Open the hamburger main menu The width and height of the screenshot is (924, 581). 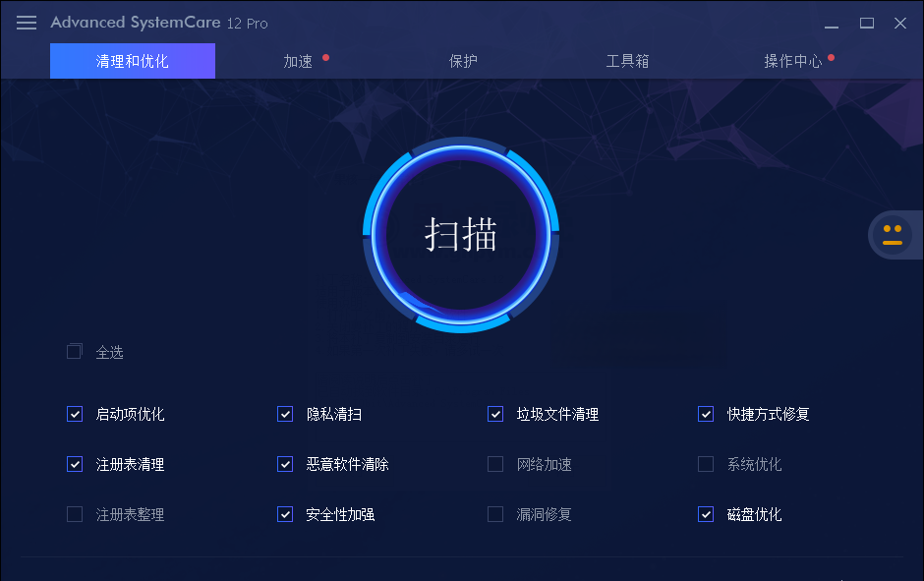tap(26, 23)
